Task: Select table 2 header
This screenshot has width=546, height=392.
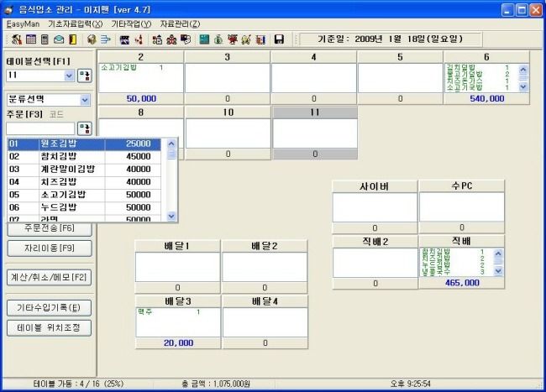Action: pyautogui.click(x=140, y=57)
